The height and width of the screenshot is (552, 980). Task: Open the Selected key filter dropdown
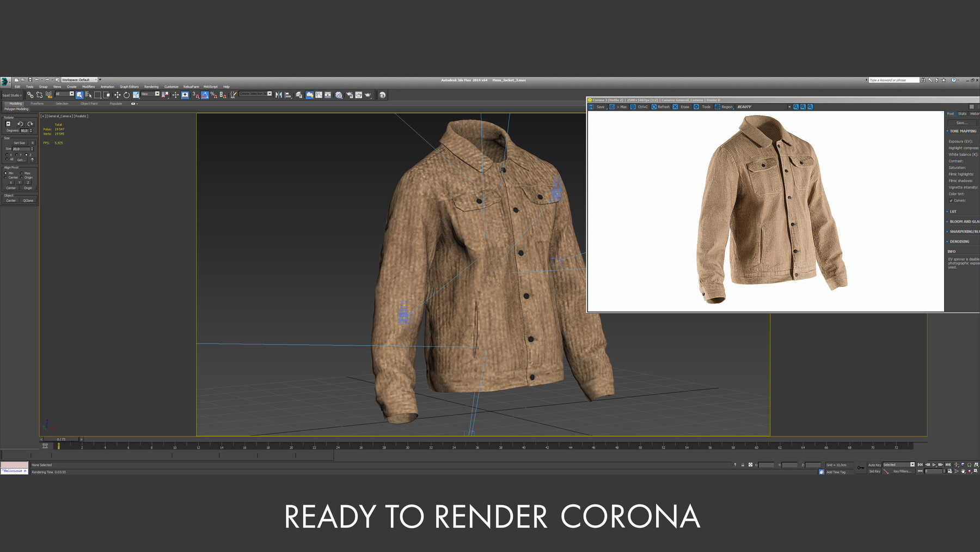click(899, 465)
